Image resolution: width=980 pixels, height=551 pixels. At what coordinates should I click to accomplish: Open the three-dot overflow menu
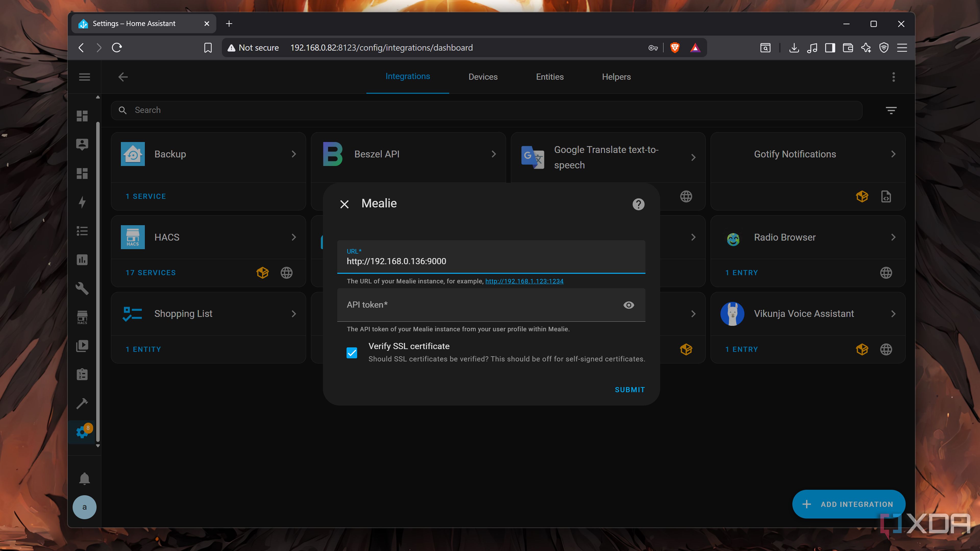893,77
